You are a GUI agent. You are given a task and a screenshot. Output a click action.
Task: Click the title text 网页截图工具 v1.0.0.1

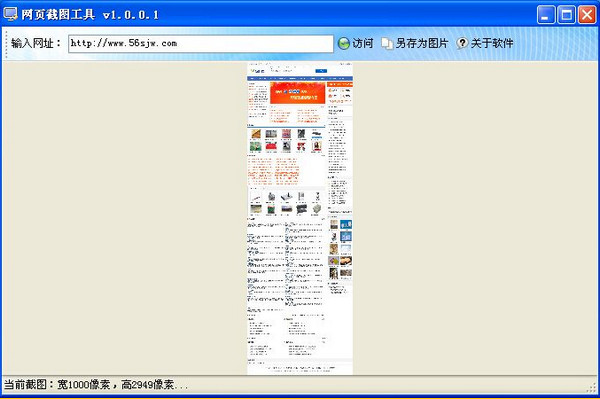point(90,15)
